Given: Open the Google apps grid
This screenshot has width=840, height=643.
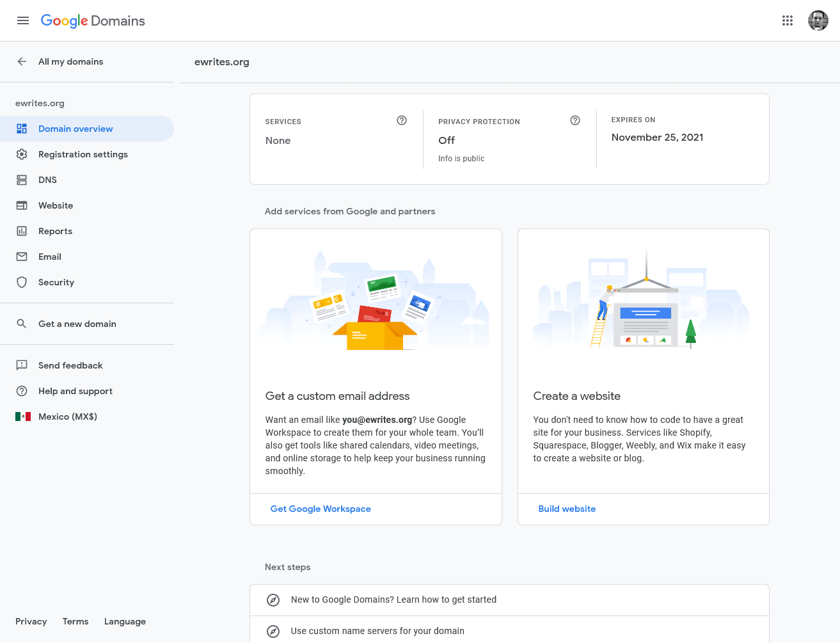Looking at the screenshot, I should (x=788, y=20).
